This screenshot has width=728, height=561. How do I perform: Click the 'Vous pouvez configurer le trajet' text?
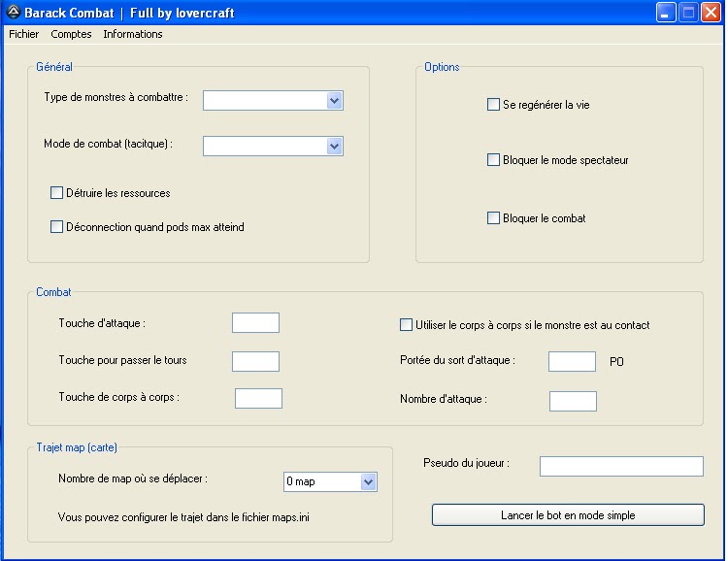183,517
